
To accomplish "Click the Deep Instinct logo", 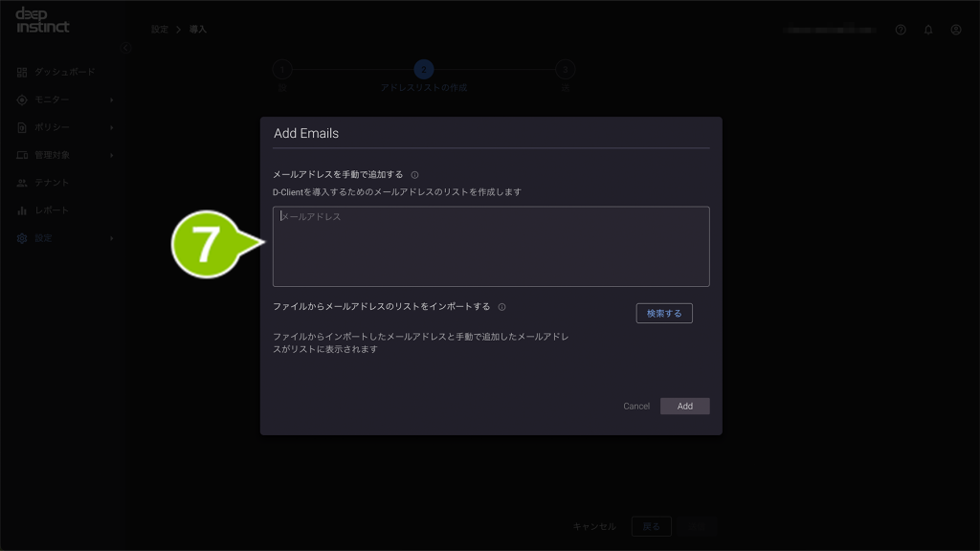I will pyautogui.click(x=42, y=20).
